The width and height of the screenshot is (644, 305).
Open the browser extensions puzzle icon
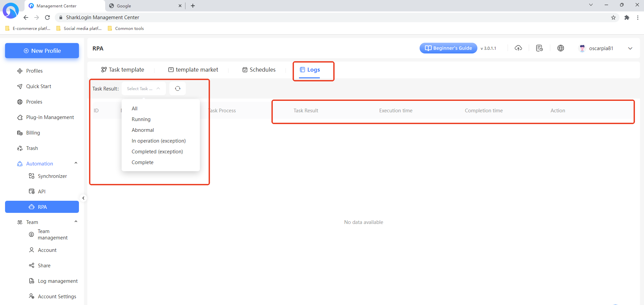click(627, 17)
